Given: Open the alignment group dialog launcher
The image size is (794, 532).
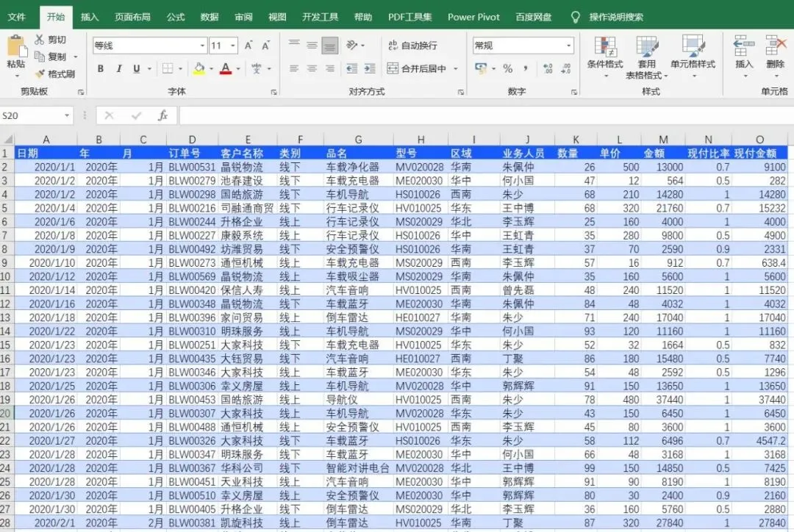Looking at the screenshot, I should (461, 92).
